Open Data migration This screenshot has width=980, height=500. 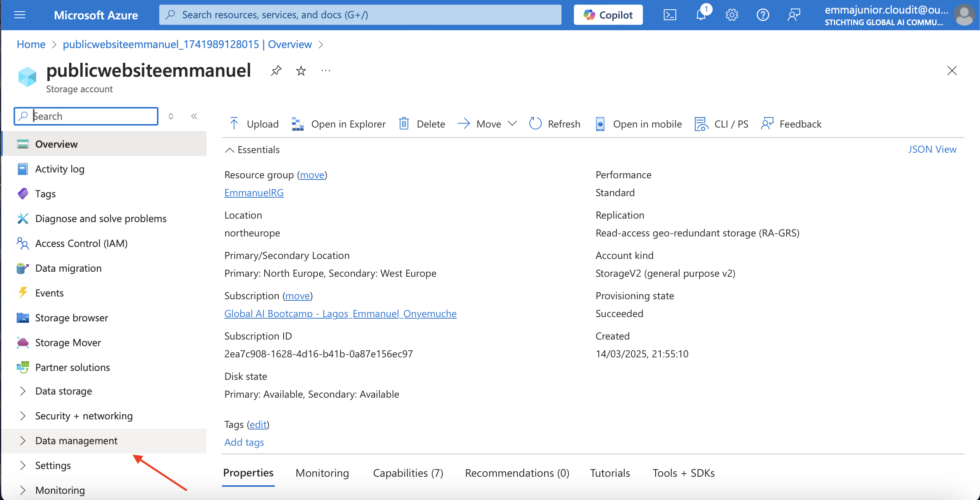(104, 268)
